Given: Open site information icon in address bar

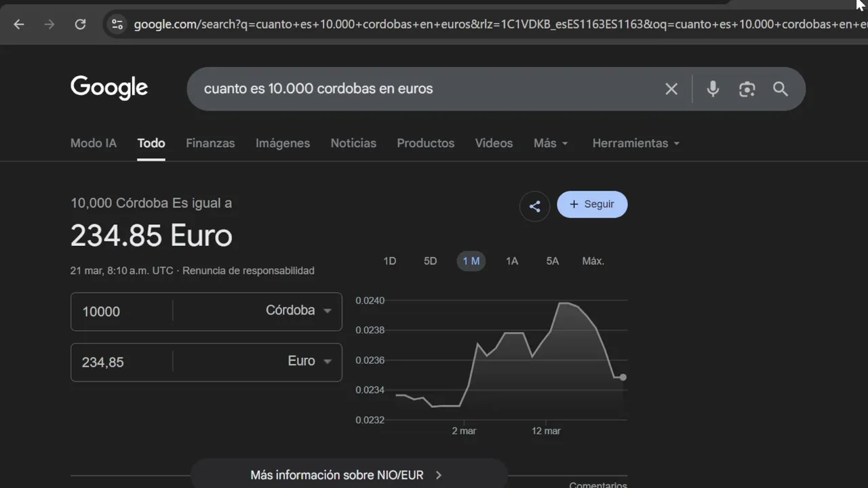Looking at the screenshot, I should 117,24.
